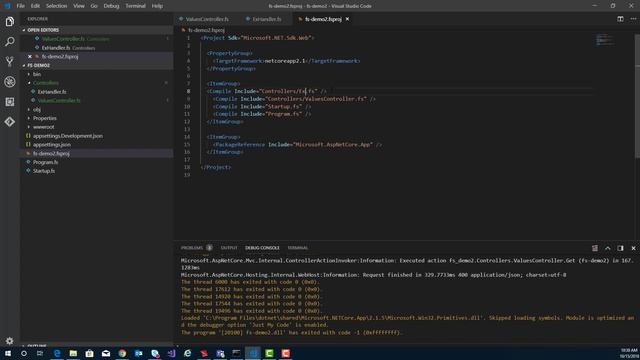Image resolution: width=640 pixels, height=360 pixels.
Task: Open the Search view in the activity bar
Action: coord(10,41)
